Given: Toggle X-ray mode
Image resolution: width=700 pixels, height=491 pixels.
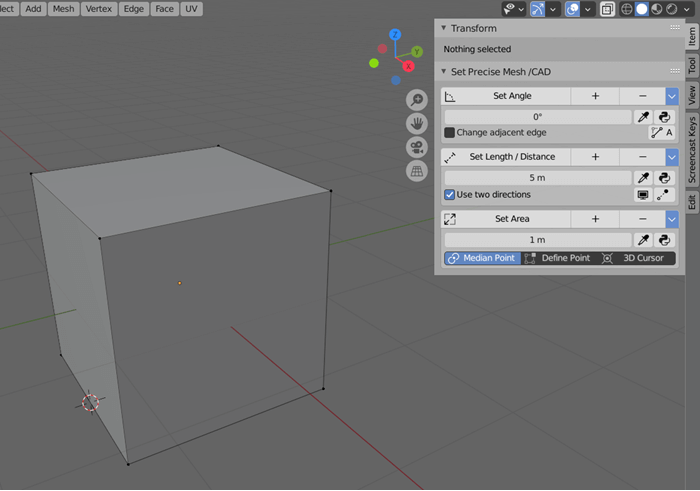Looking at the screenshot, I should (607, 9).
